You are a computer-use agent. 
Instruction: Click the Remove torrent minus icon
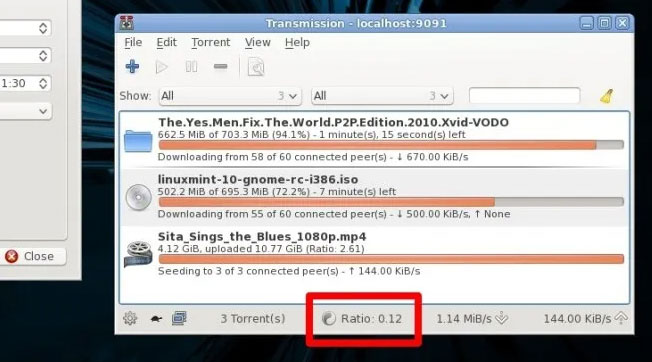220,66
